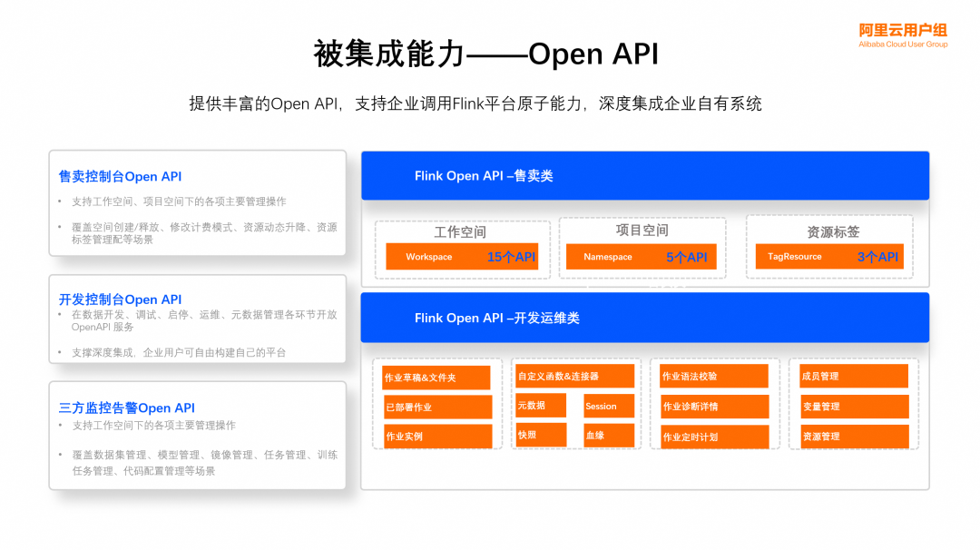Click the 售卖控制台Open API heading

click(x=120, y=176)
